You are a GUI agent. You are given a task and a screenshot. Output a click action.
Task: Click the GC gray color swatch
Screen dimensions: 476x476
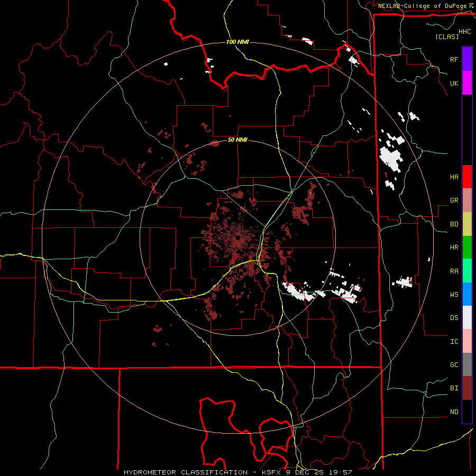[x=467, y=364]
